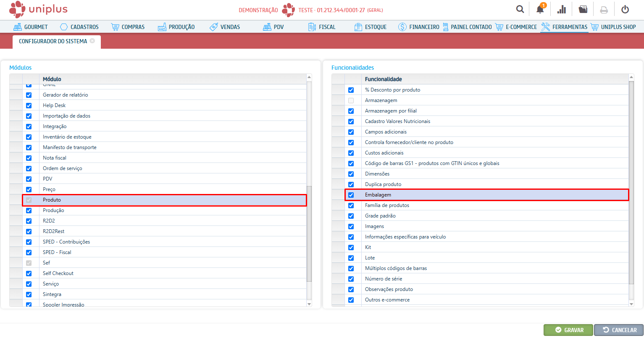Enable the Armazenagem functionality checkbox
Image resolution: width=644 pixels, height=338 pixels.
pyautogui.click(x=351, y=100)
